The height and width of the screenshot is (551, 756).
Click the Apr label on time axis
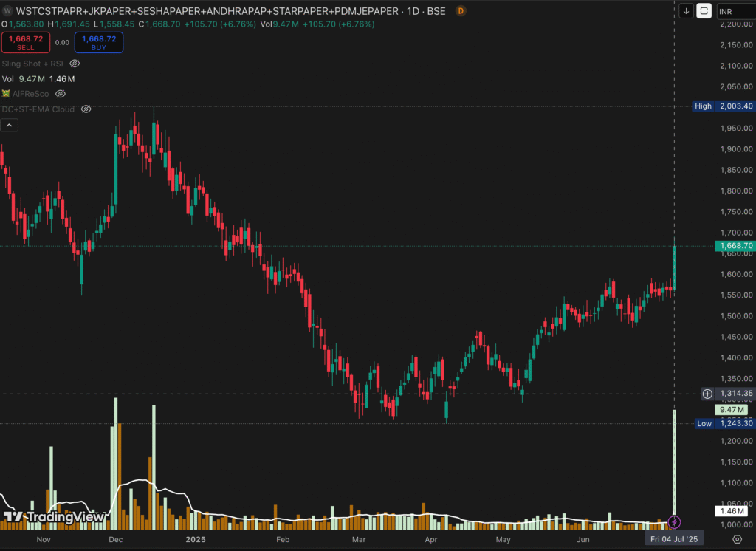[x=430, y=539]
